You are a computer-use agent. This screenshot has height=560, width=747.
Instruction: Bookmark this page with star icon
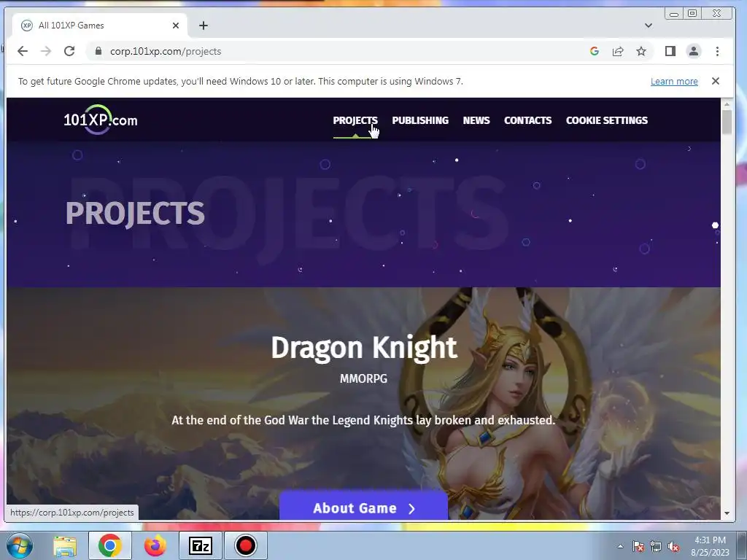[x=641, y=51]
